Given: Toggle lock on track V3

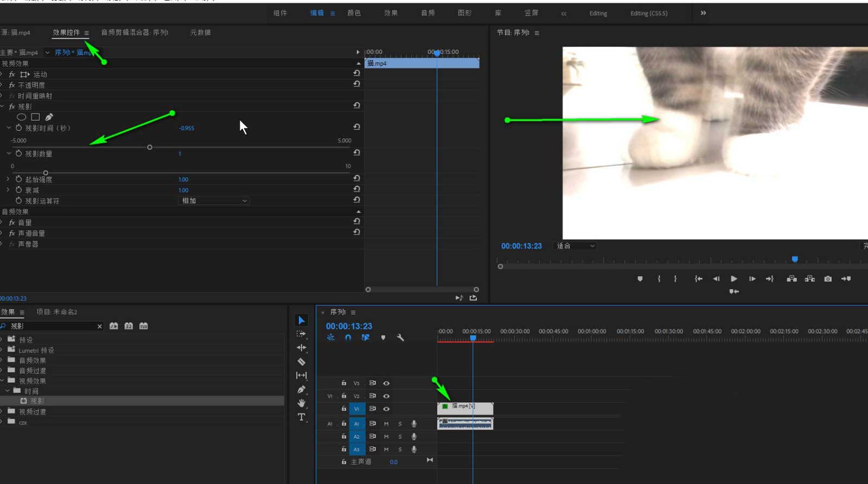Looking at the screenshot, I should (344, 383).
